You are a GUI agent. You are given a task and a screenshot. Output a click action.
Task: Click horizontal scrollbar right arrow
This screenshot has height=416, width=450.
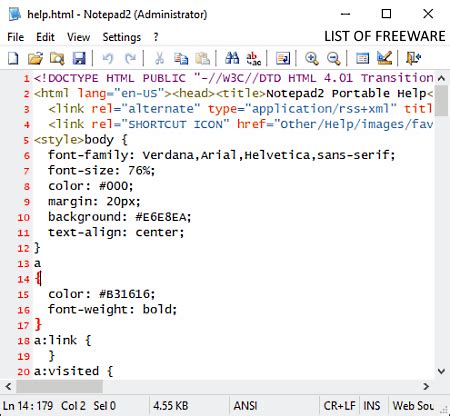tap(426, 386)
